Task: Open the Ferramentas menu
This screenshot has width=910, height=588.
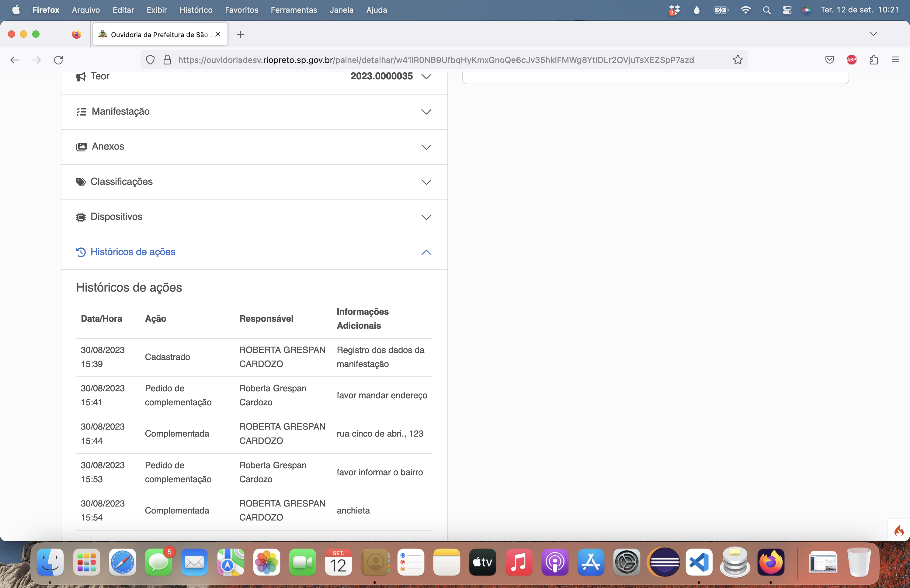Action: [x=294, y=10]
